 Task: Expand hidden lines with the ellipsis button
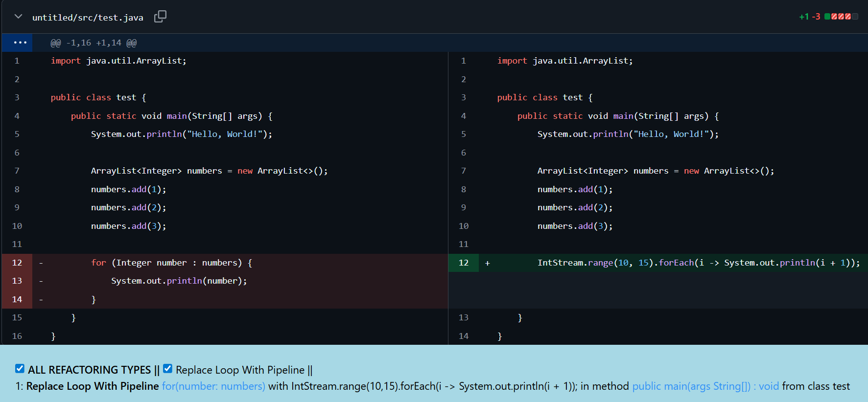[20, 43]
